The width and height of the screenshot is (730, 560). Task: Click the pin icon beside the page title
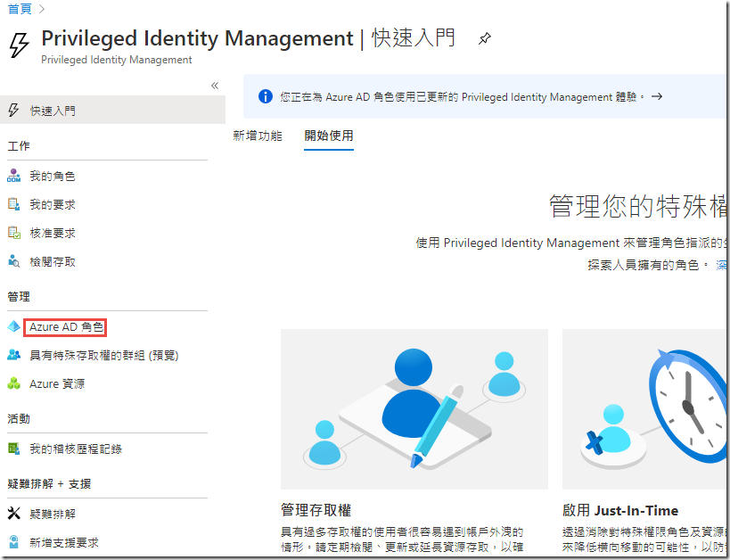pos(485,39)
